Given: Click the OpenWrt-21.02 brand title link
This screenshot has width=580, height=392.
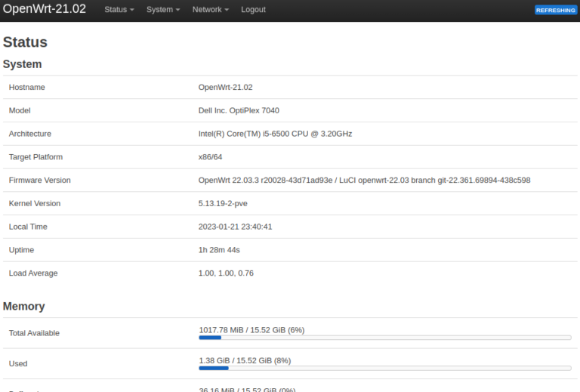Looking at the screenshot, I should pyautogui.click(x=45, y=10).
